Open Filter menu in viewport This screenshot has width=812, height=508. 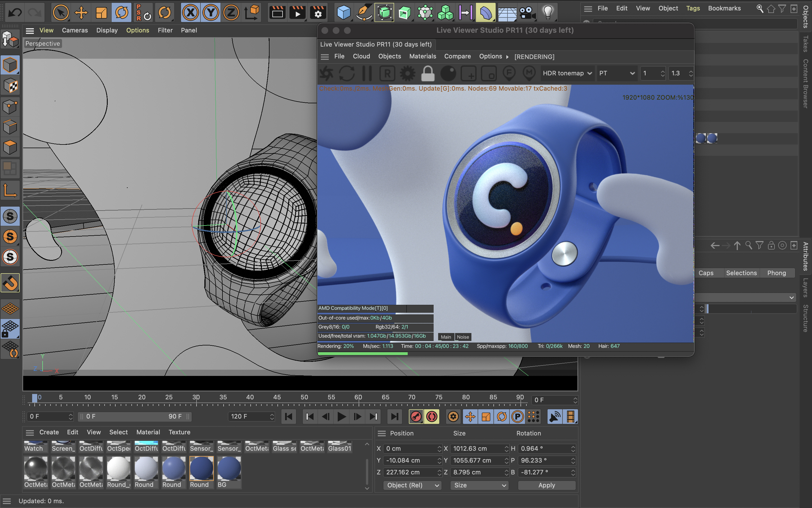pyautogui.click(x=165, y=30)
